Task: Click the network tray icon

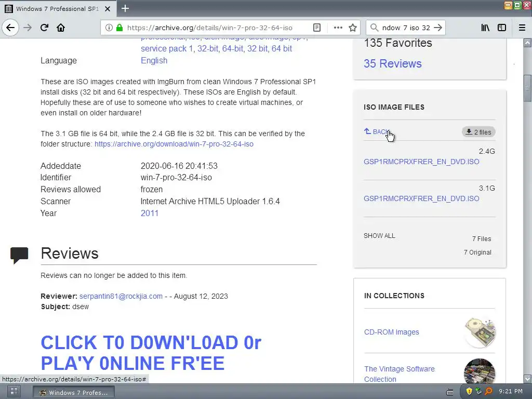Action: [478, 391]
